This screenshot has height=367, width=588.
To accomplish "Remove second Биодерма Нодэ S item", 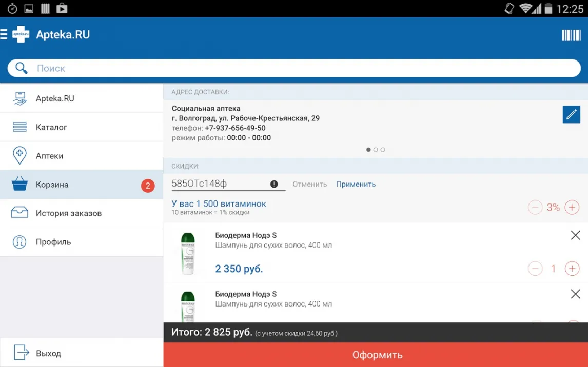I will tap(575, 294).
